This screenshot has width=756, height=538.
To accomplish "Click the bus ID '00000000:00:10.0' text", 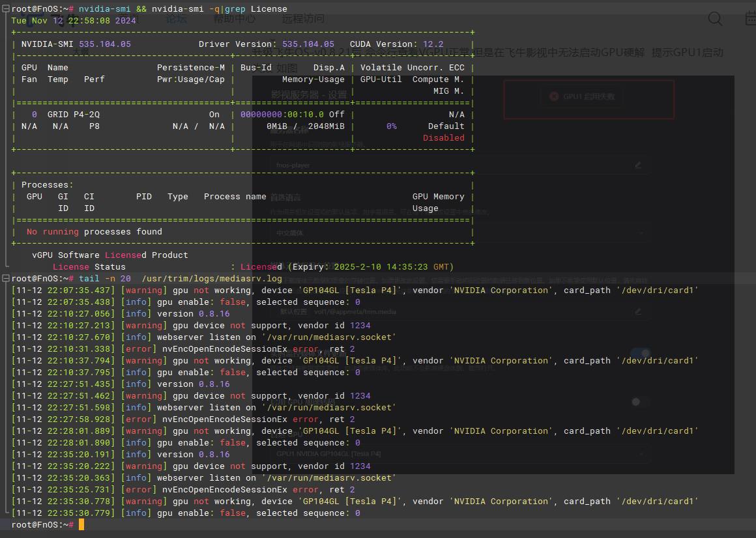I will point(282,114).
